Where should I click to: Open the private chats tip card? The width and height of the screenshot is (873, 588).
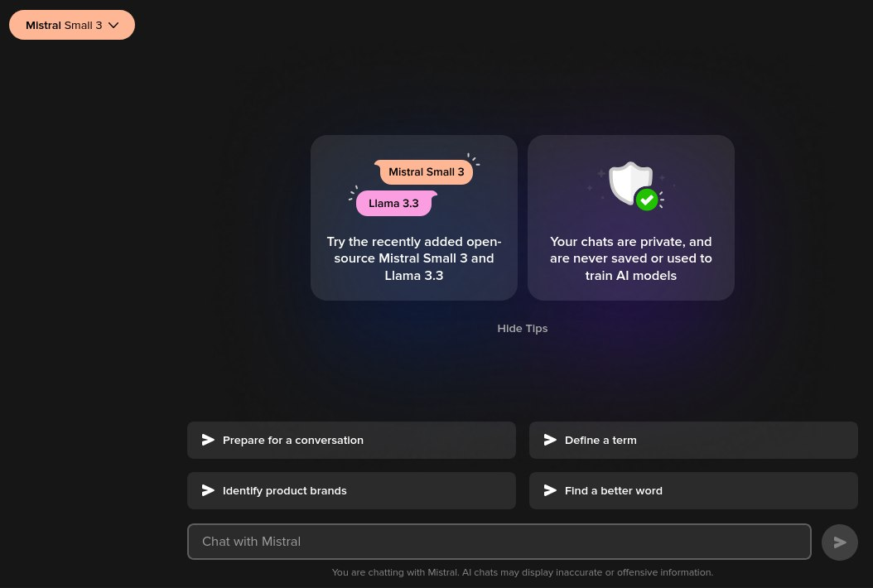tap(631, 218)
